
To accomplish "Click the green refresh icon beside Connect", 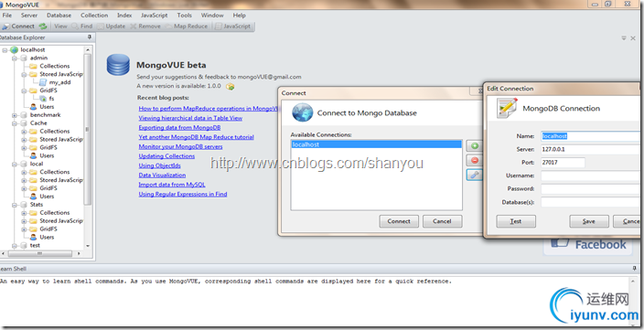I will pos(43,26).
